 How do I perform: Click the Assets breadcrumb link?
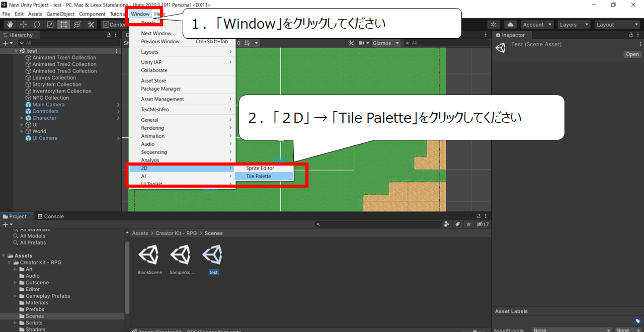140,233
